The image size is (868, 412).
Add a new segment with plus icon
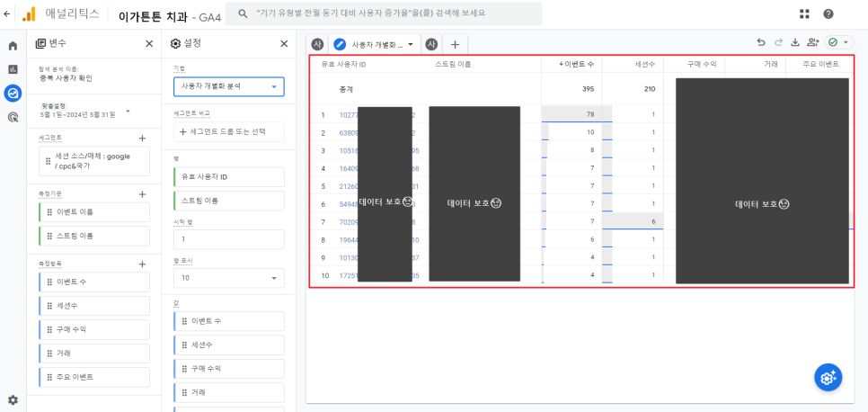pos(142,138)
